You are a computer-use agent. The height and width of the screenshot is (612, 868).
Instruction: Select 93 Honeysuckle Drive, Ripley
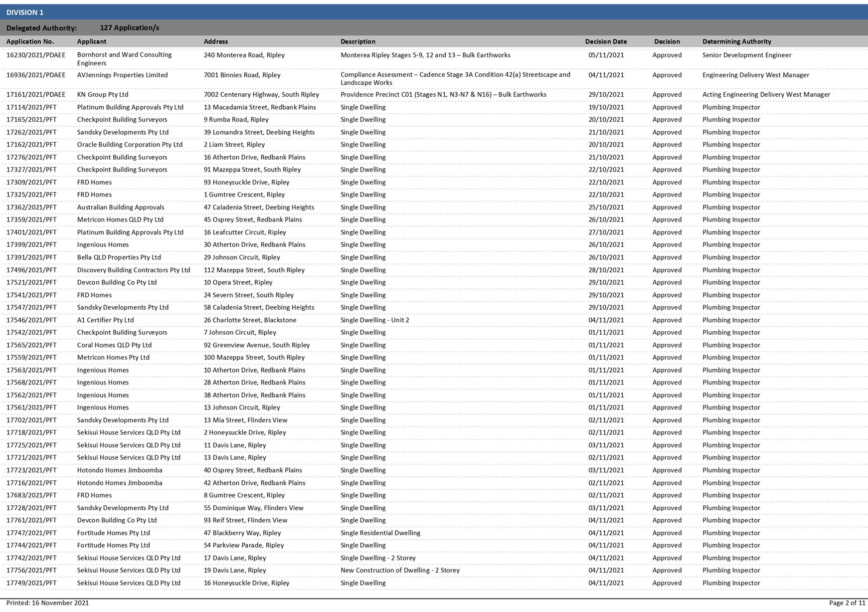point(246,183)
